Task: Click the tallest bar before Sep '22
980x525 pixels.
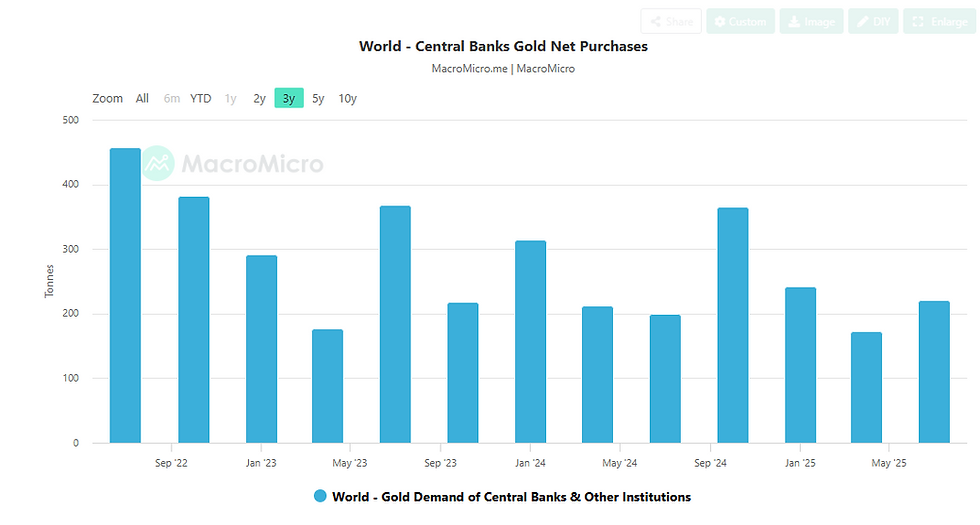Action: pos(125,296)
